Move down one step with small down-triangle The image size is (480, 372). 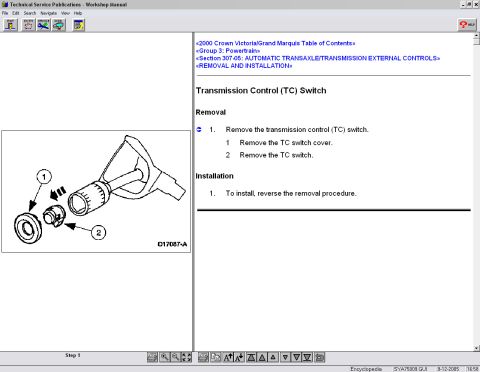click(x=285, y=357)
